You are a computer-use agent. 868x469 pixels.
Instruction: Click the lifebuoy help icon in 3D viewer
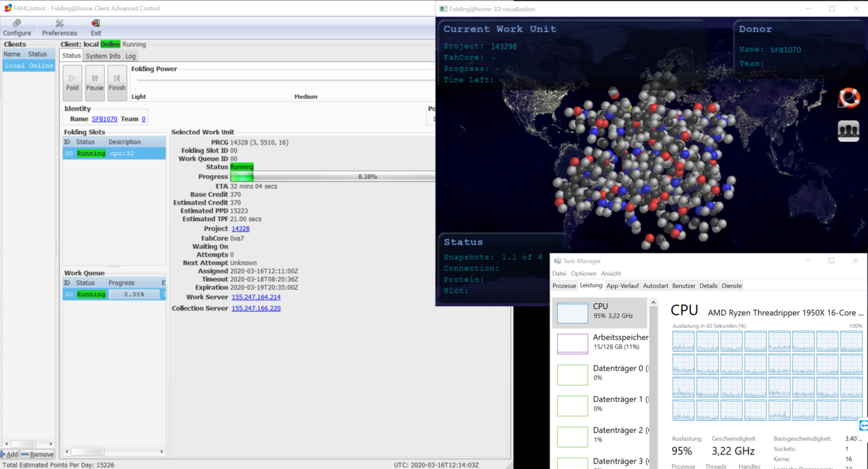tap(849, 98)
